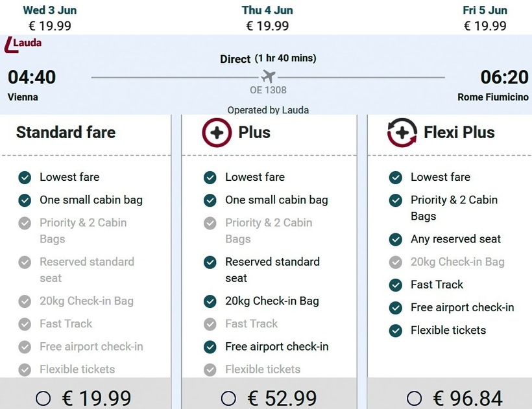Select the Thu 4 Jun date tab
The width and height of the screenshot is (532, 409).
[267, 18]
